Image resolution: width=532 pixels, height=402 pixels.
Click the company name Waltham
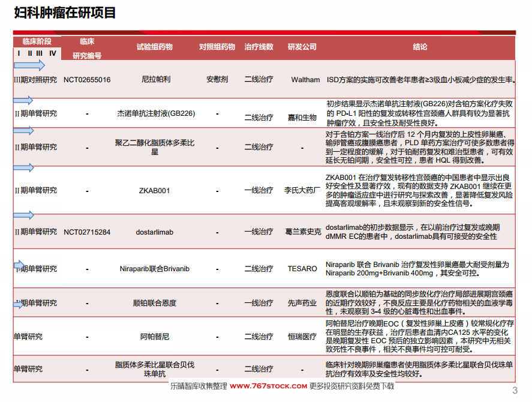(x=305, y=80)
